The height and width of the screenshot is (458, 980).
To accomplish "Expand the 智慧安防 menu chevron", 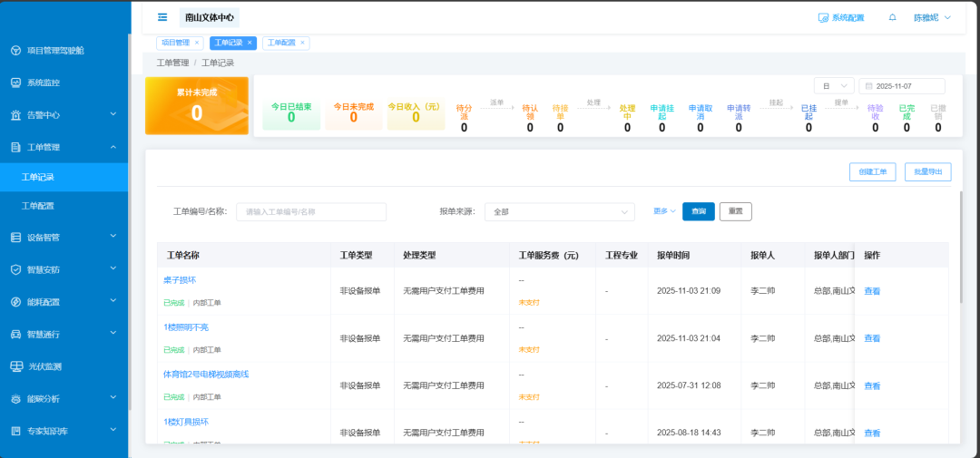I will (113, 268).
